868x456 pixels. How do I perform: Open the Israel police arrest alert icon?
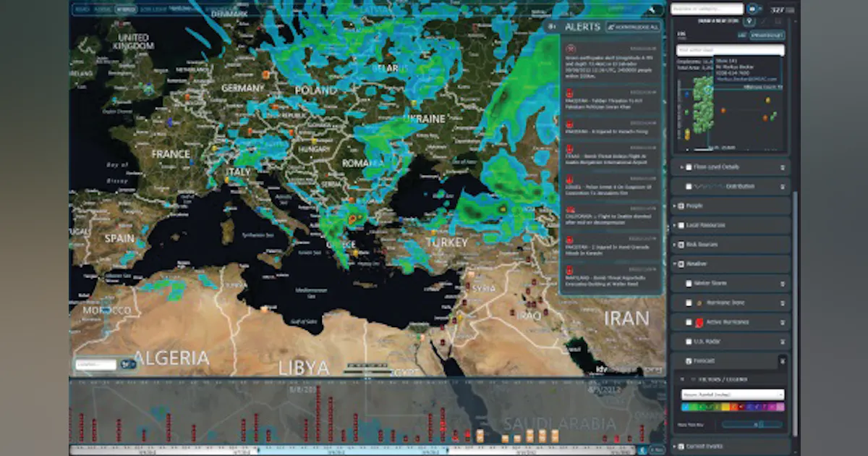[569, 180]
